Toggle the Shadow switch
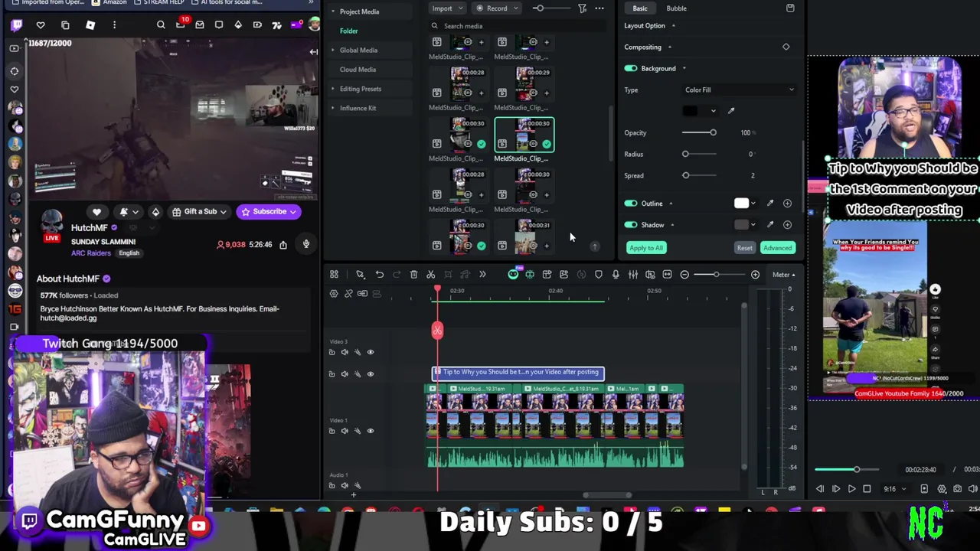 point(631,225)
